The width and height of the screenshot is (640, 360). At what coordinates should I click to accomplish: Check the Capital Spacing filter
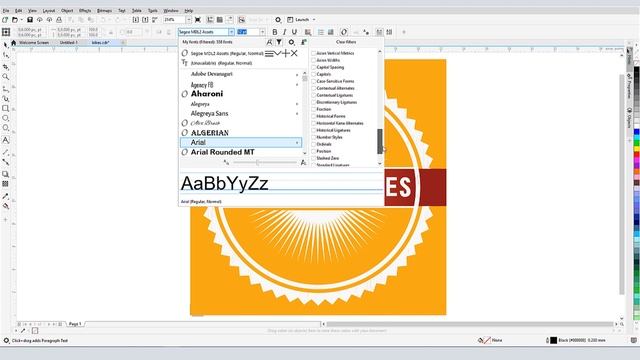(x=313, y=67)
